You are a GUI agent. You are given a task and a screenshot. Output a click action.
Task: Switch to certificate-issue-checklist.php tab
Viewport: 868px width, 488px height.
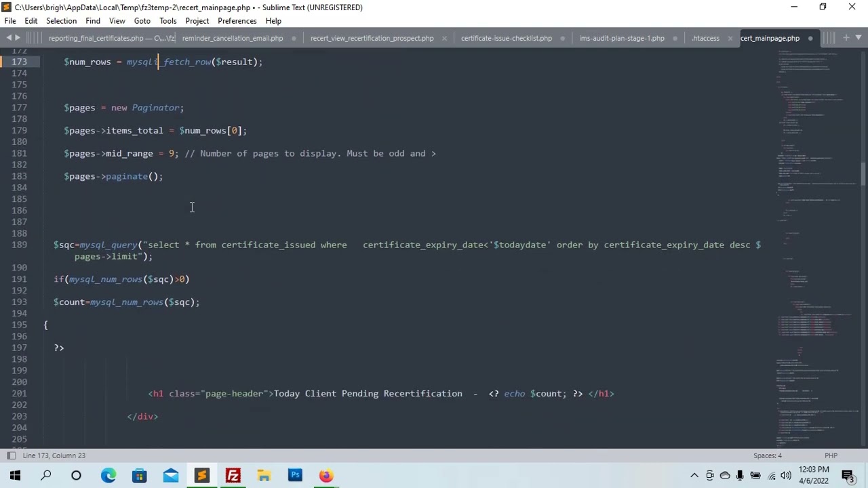(x=507, y=38)
